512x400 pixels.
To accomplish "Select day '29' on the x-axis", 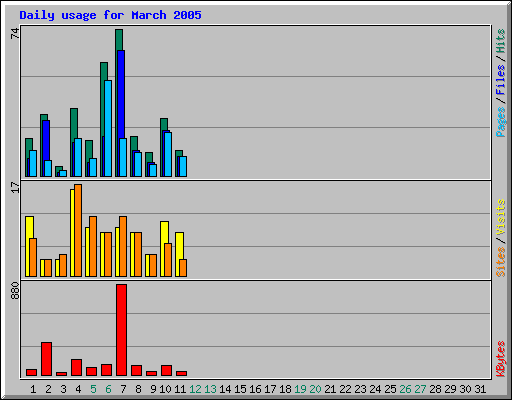I will coord(450,389).
